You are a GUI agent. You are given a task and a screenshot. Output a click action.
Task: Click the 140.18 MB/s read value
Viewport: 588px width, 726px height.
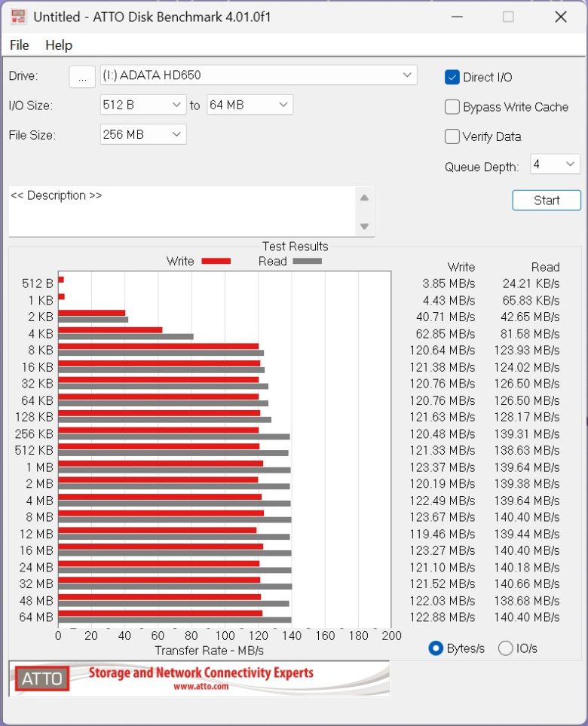527,567
